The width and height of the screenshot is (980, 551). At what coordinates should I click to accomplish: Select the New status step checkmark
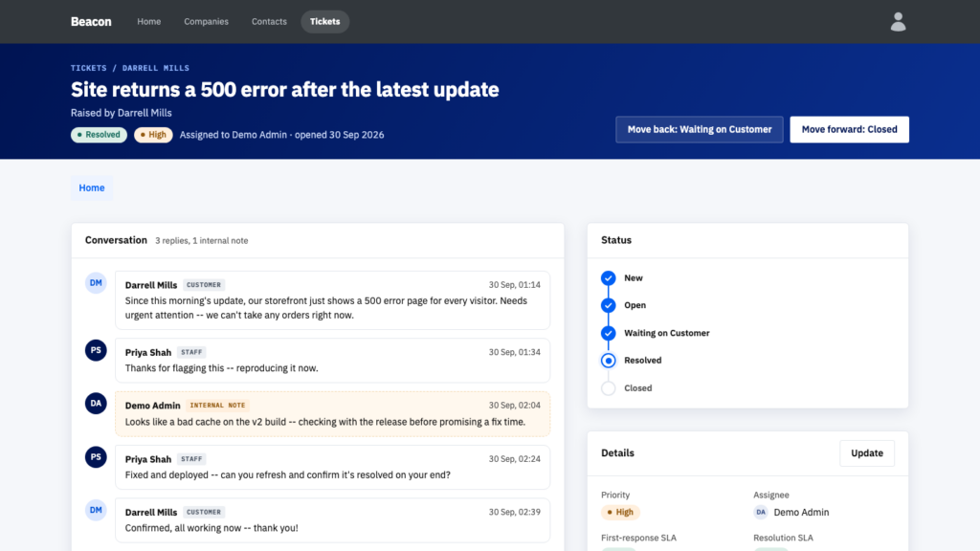tap(608, 278)
